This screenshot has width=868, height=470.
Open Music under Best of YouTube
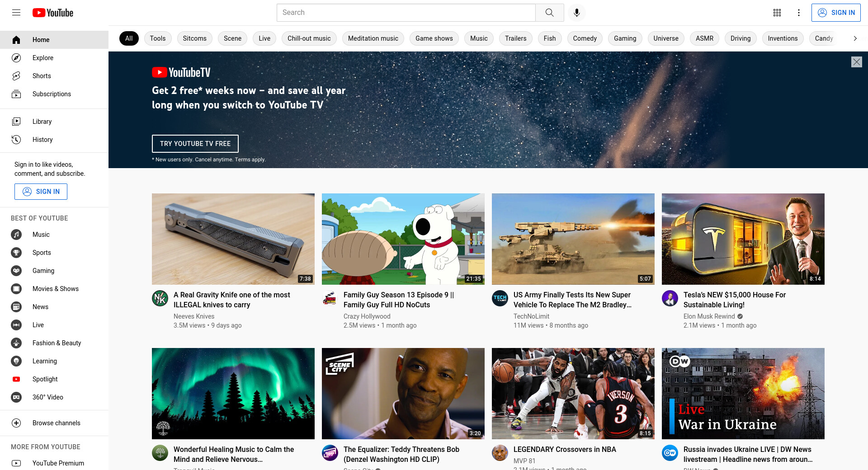[54, 235]
